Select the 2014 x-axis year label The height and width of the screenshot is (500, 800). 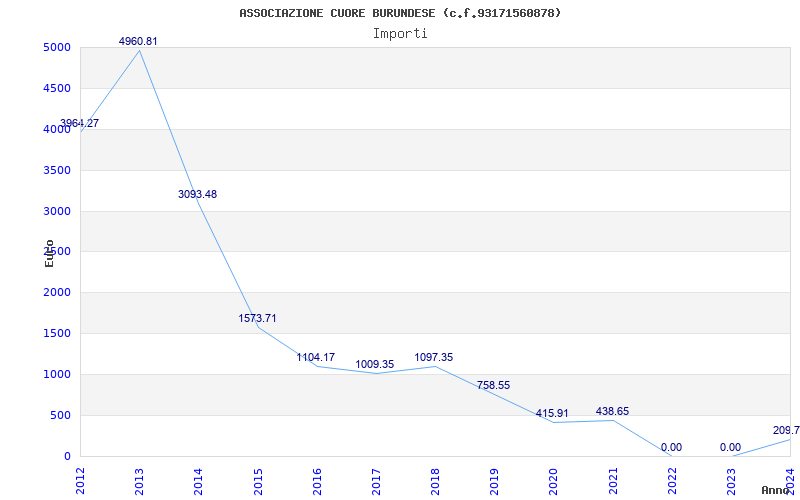[198, 481]
